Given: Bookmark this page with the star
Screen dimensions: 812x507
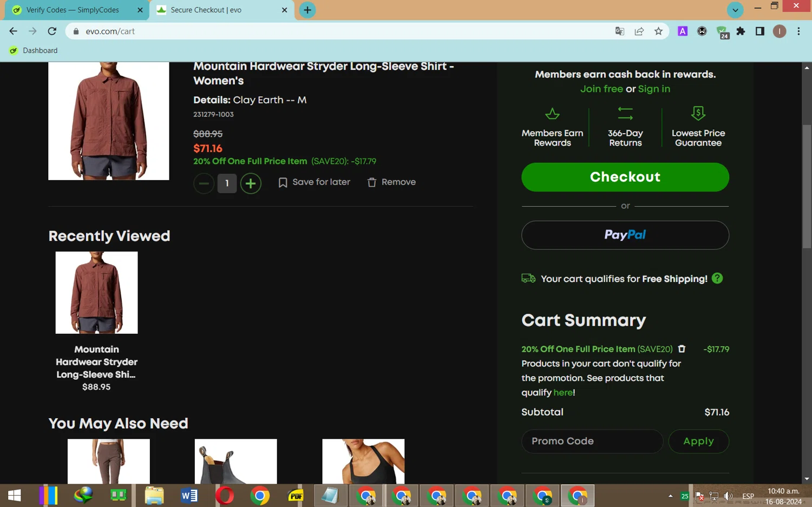Looking at the screenshot, I should coord(658,31).
